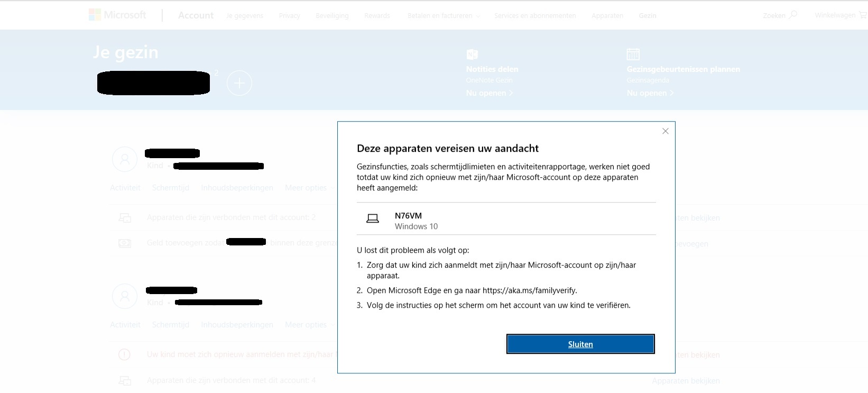Select the laptop icon next to N76VM
868x393 pixels.
(373, 218)
